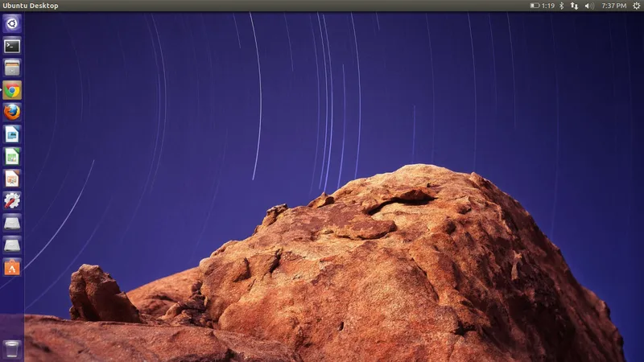Image resolution: width=644 pixels, height=362 pixels.
Task: Open the Bluetooth indicator menu
Action: coord(562,6)
